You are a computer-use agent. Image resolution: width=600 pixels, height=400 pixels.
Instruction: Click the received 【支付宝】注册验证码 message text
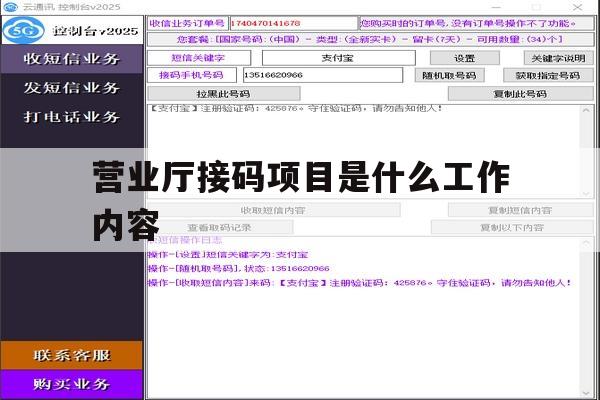[296, 109]
